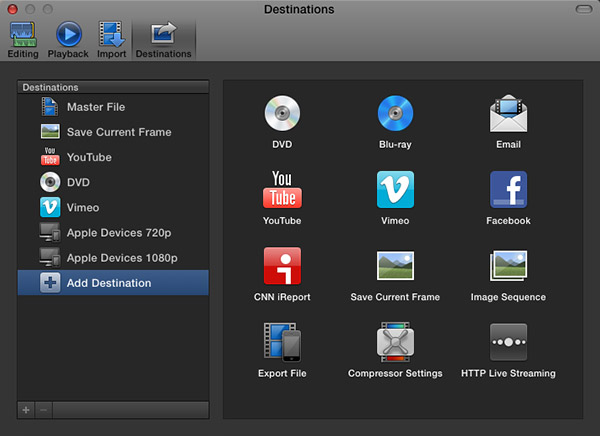This screenshot has height=436, width=600.
Task: Select the Facebook destination icon
Action: pyautogui.click(x=509, y=189)
